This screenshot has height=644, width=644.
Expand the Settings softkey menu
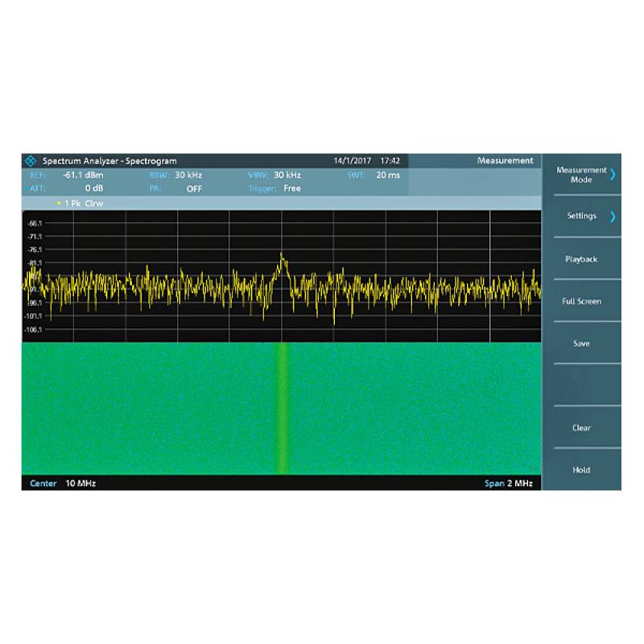581,217
